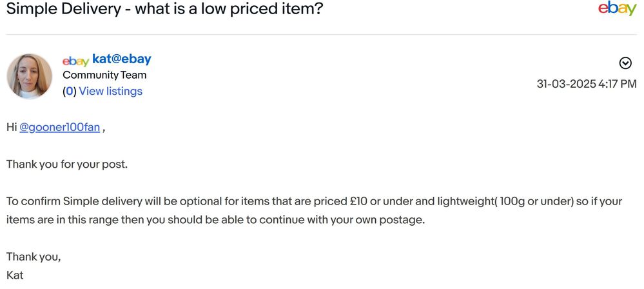The height and width of the screenshot is (289, 644).
Task: Open the @gooner100fan mention link
Action: pyautogui.click(x=59, y=127)
